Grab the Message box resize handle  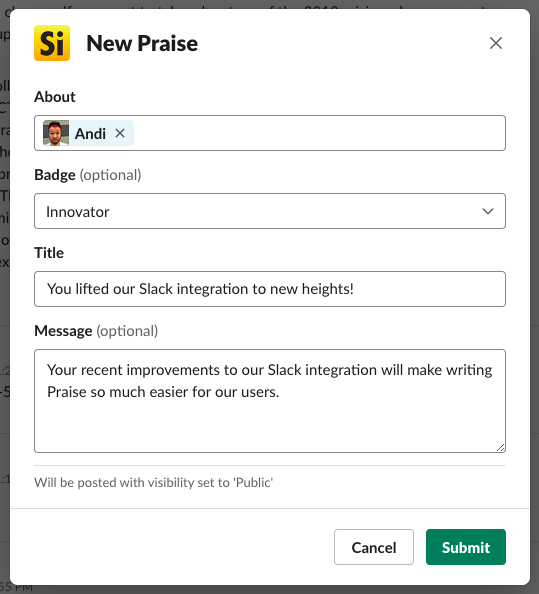[500, 447]
